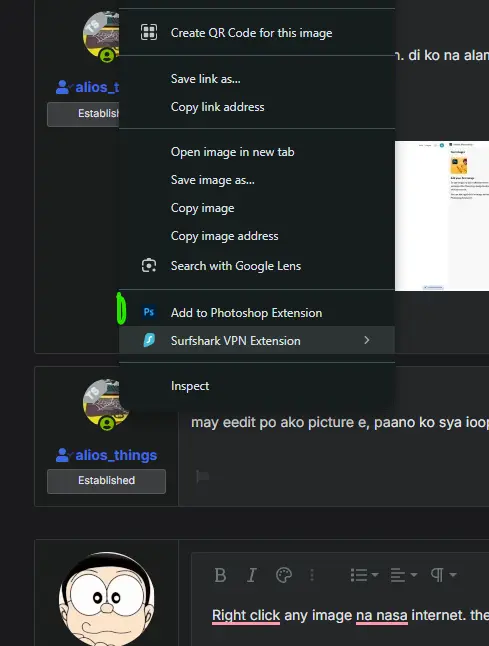The height and width of the screenshot is (646, 489).
Task: Click the Established badge in second post
Action: 106,481
